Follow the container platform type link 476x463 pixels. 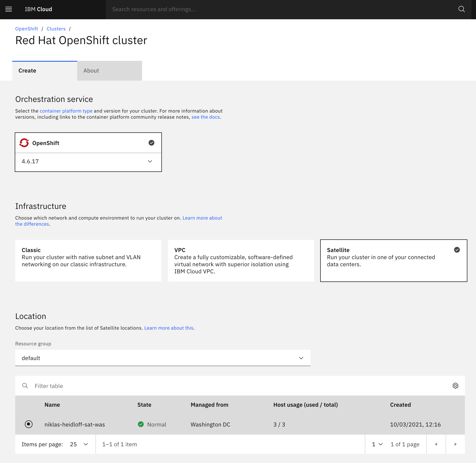point(66,111)
